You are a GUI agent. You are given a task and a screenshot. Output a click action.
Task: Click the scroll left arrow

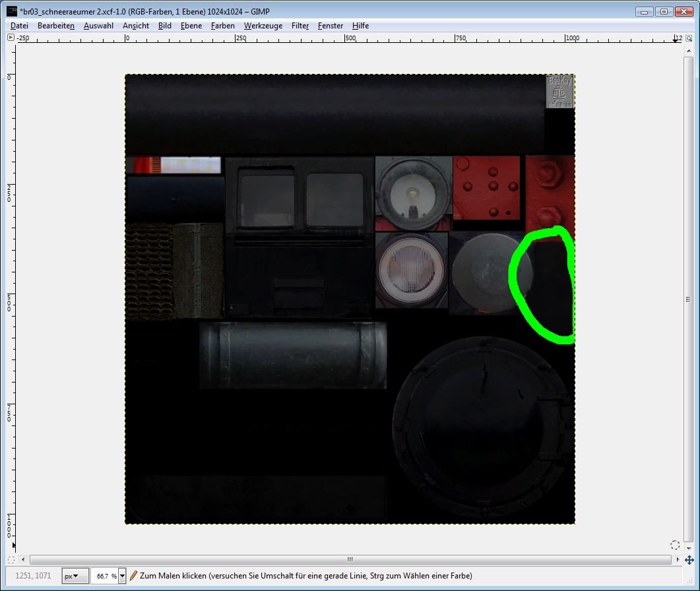pos(23,559)
